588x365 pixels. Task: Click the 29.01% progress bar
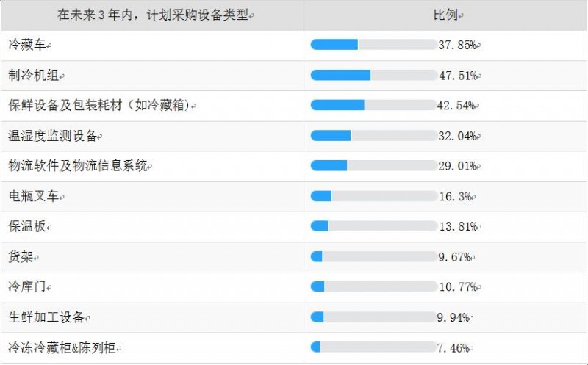click(373, 166)
